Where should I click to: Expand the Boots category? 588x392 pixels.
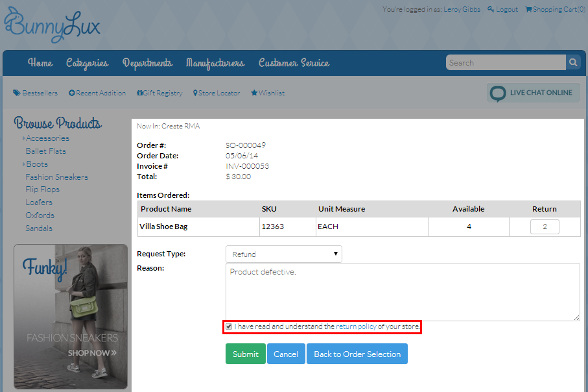(24, 165)
